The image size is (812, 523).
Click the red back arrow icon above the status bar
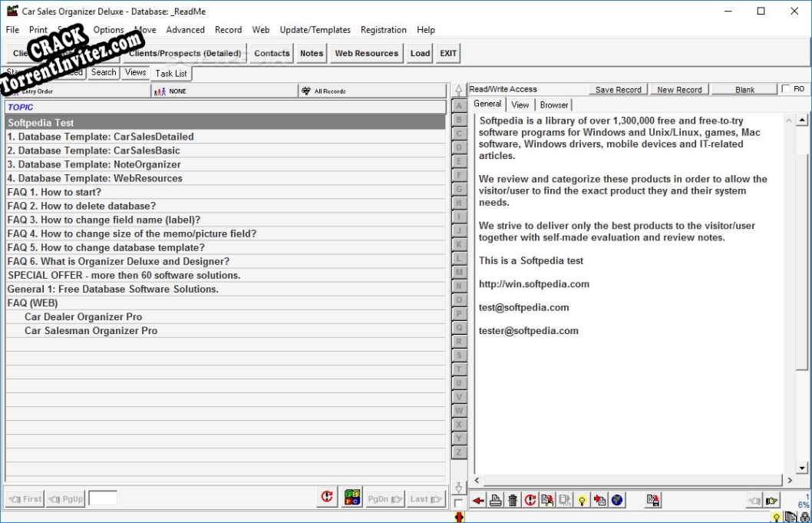coord(478,499)
